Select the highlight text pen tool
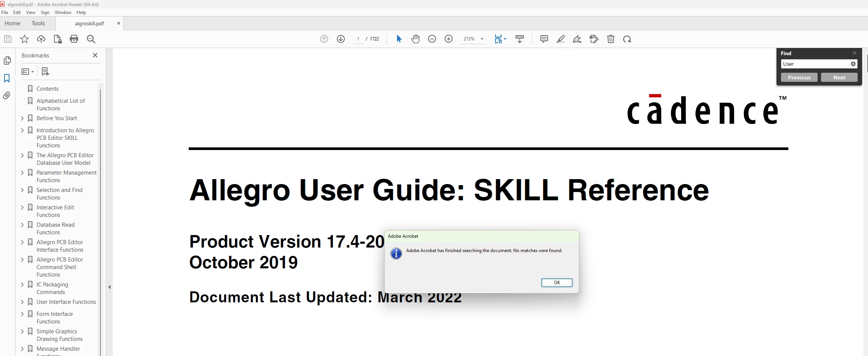The height and width of the screenshot is (356, 868). click(561, 39)
